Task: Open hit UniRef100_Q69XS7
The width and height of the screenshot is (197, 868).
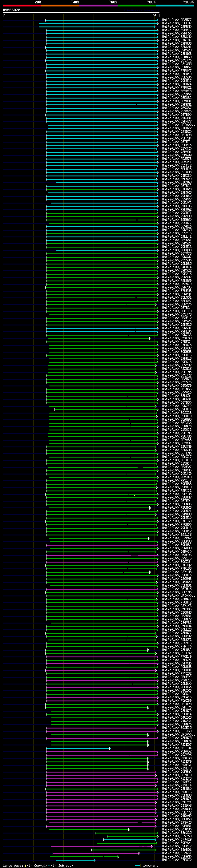Action: (x=176, y=108)
